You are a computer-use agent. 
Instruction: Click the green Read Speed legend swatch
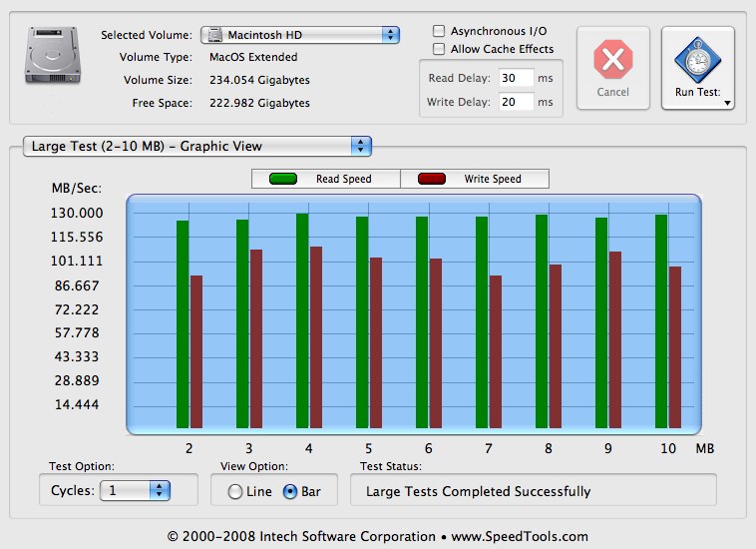click(x=283, y=179)
